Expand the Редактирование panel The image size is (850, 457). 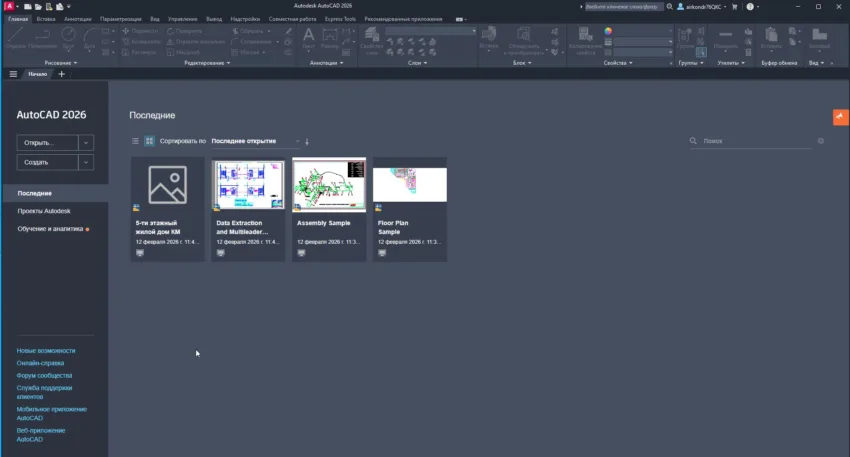207,63
